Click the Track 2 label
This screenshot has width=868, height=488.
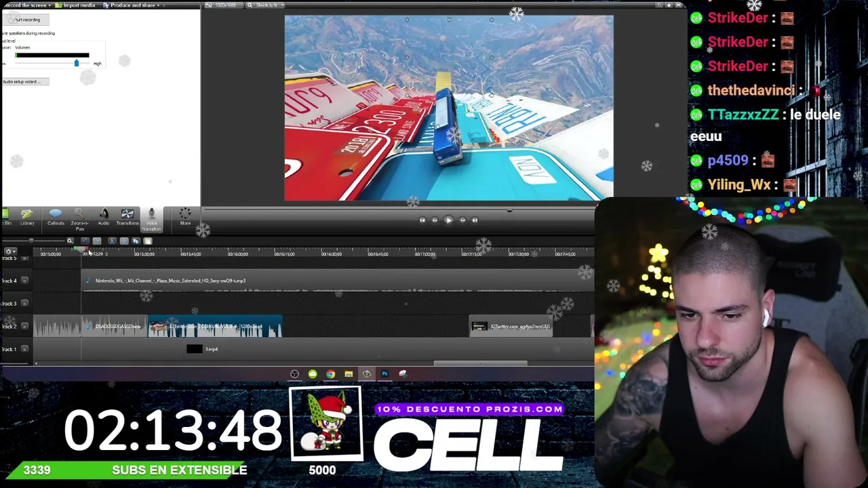tap(9, 326)
